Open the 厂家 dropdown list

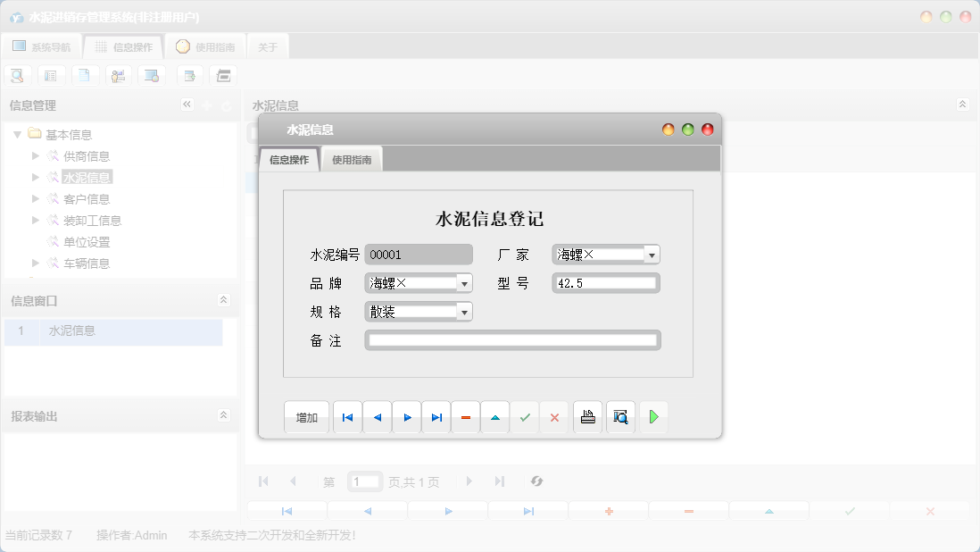coord(652,254)
